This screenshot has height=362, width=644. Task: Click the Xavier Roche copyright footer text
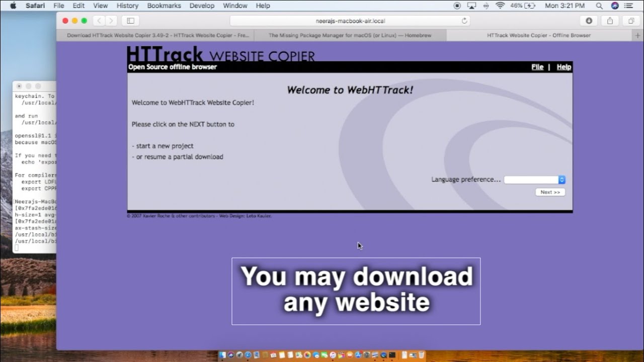199,216
